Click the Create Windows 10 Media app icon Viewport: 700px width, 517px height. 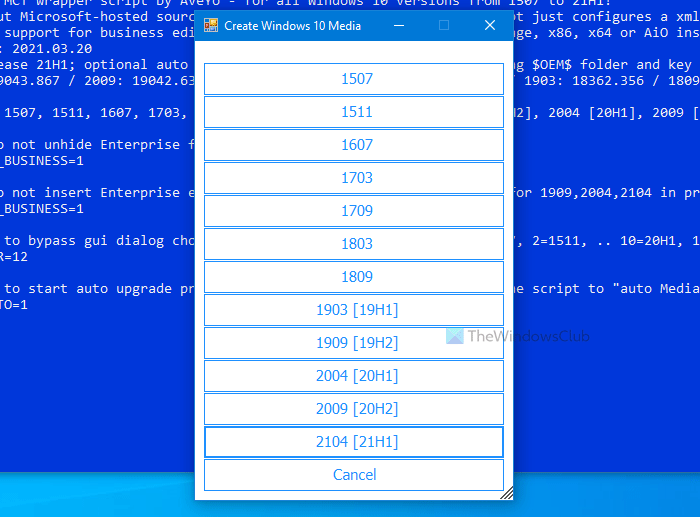[x=211, y=25]
